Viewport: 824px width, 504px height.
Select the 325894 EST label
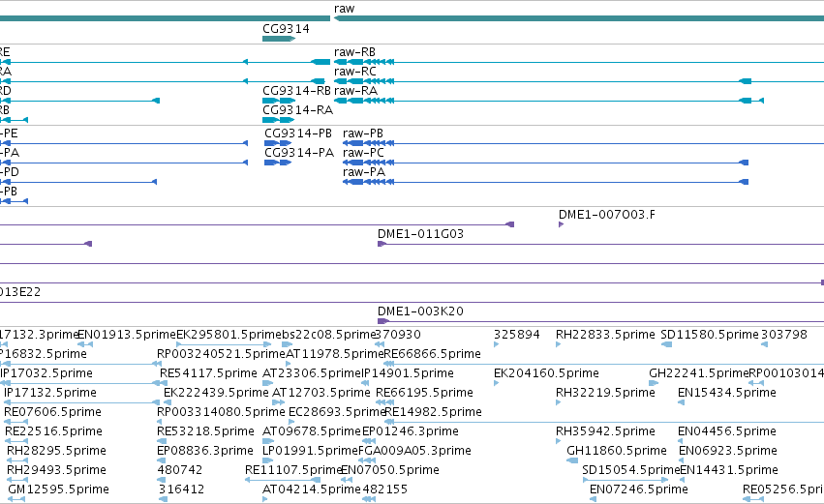(517, 335)
